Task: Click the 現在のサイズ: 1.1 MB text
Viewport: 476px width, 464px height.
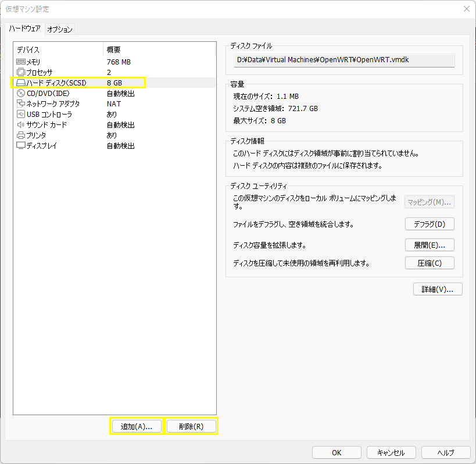Action: (x=266, y=97)
